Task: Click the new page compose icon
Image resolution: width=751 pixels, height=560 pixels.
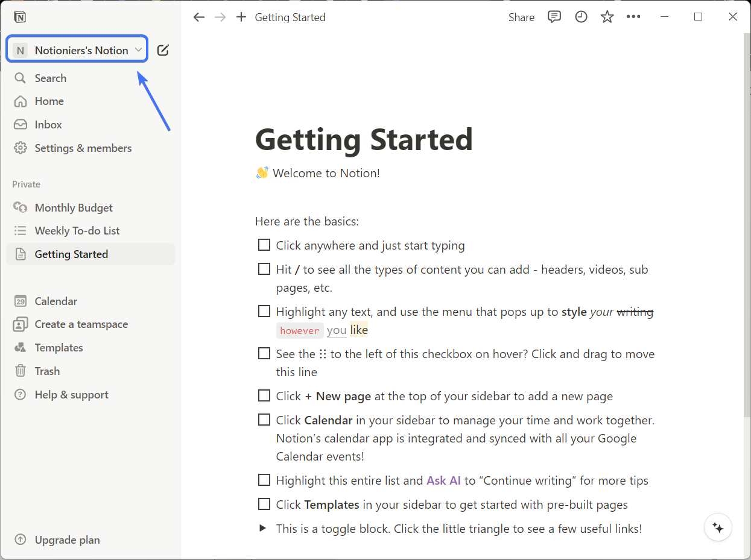Action: tap(163, 50)
